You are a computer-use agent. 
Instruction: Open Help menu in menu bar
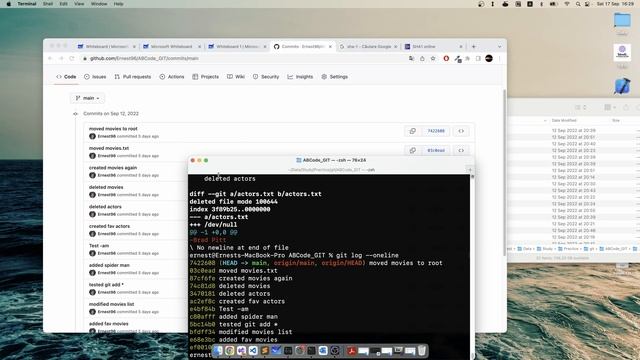(x=118, y=4)
